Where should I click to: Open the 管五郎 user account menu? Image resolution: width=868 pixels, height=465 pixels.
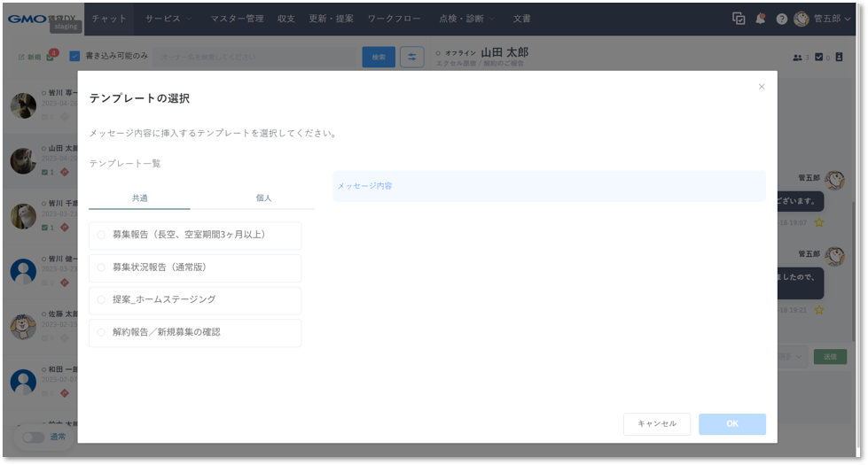tap(825, 19)
